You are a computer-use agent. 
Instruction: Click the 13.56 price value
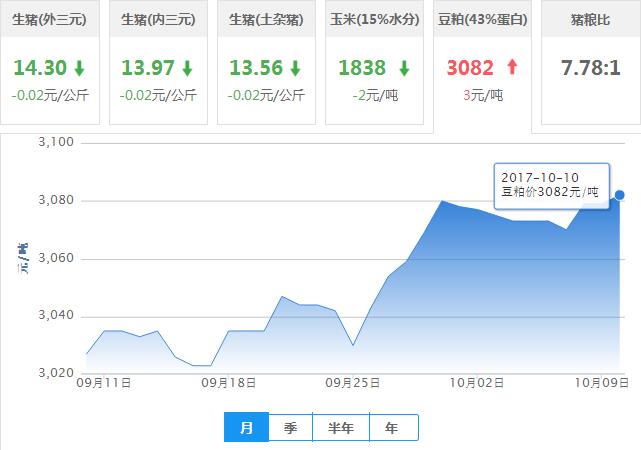256,68
